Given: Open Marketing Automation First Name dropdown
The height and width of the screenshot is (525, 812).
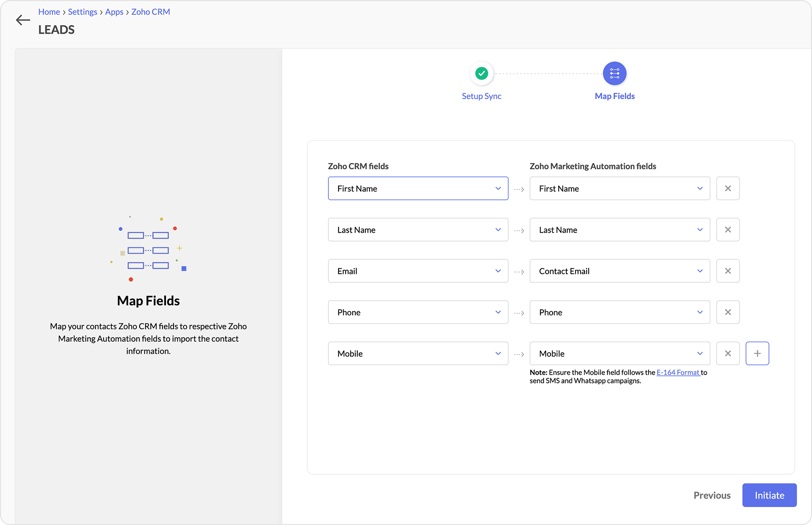Looking at the screenshot, I should coord(620,188).
